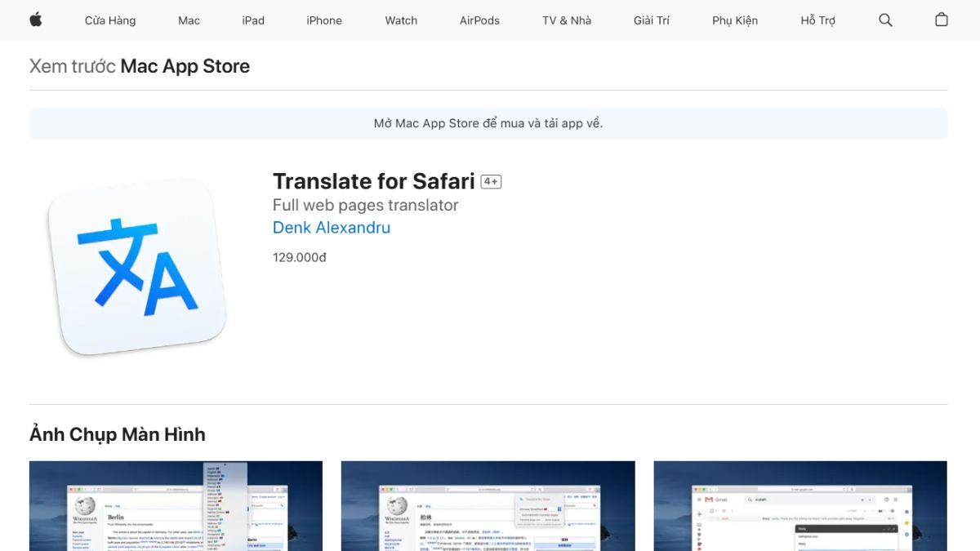
Task: Open the Mac menu item
Action: (x=189, y=20)
